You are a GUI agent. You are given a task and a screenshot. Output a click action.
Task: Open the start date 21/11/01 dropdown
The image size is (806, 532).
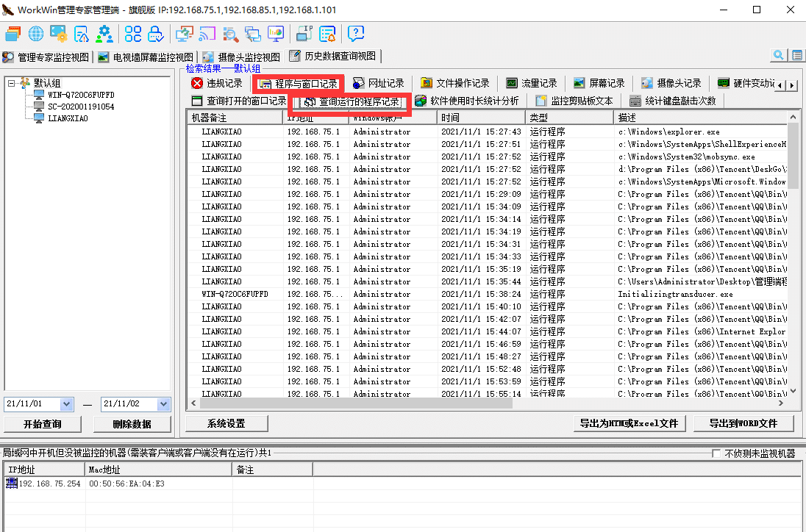tap(66, 404)
